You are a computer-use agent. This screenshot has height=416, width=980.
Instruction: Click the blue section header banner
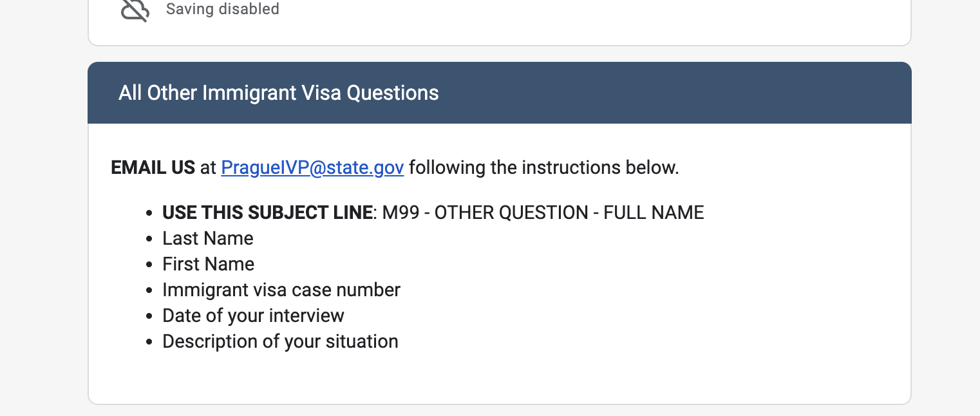point(500,93)
